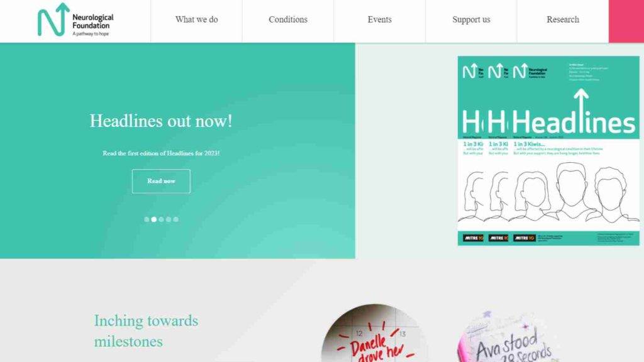Select the third carousel slide dot
The width and height of the screenshot is (644, 362).
162,219
